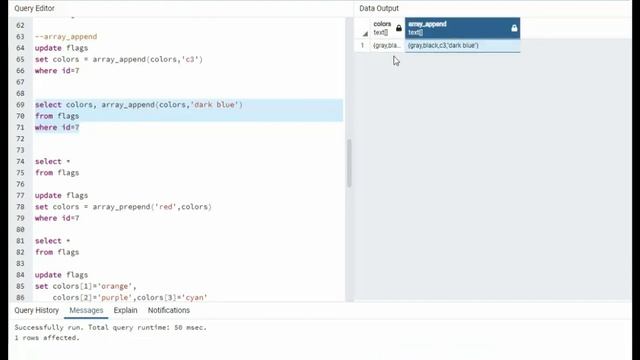This screenshot has width=640, height=360.
Task: Select cell '{gray,bla...' in colors column
Action: point(387,45)
